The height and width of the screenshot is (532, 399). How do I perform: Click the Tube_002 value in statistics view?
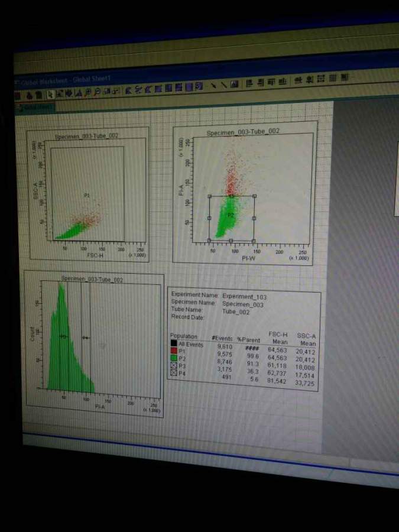coord(236,312)
